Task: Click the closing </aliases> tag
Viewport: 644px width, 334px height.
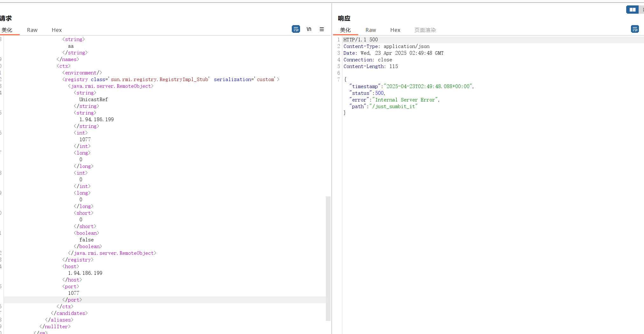Action: click(59, 320)
